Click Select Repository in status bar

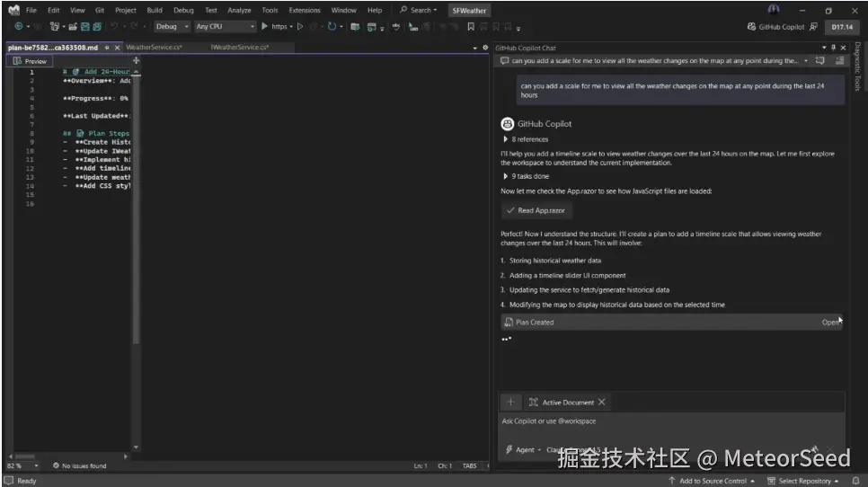[804, 481]
